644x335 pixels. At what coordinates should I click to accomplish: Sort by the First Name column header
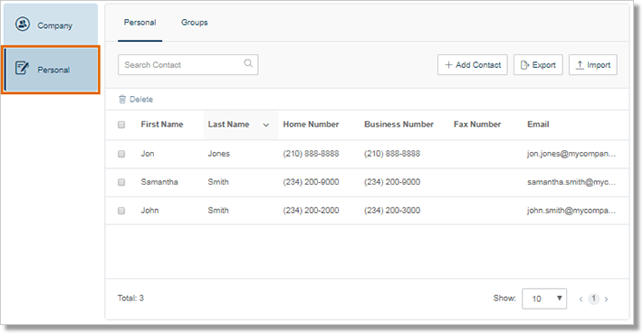click(x=162, y=124)
